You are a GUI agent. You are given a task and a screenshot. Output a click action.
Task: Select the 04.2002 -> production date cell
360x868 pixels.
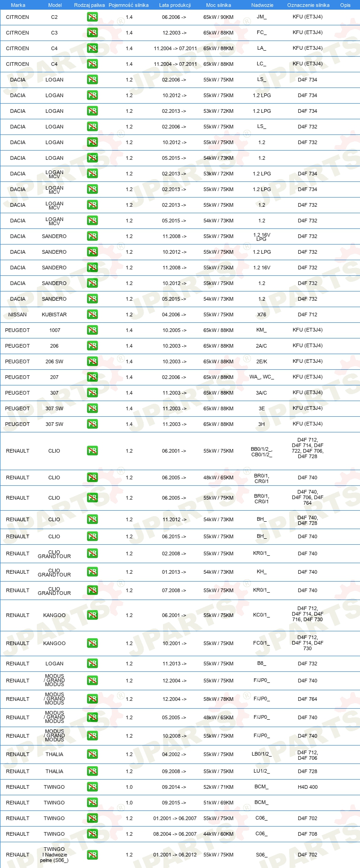(174, 754)
